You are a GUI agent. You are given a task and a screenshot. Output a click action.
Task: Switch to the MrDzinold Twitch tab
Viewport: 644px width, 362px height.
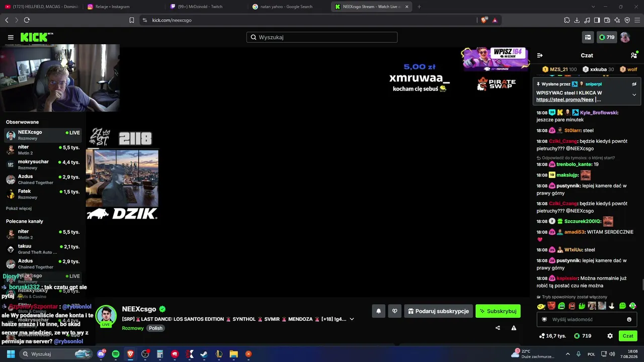coord(205,7)
